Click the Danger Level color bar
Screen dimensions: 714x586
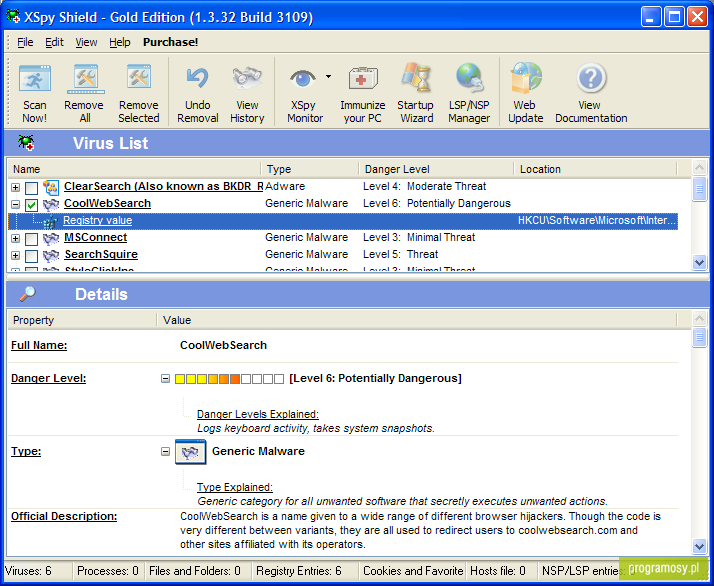(x=230, y=379)
